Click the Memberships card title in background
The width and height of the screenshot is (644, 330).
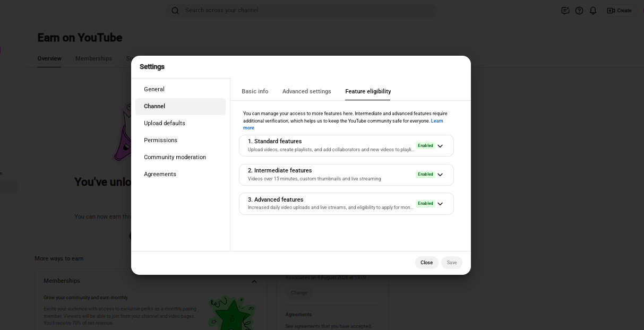[x=62, y=281]
